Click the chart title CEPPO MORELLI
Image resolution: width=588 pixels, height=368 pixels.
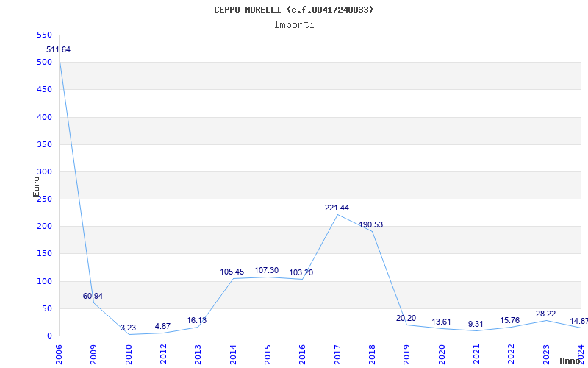[293, 10]
